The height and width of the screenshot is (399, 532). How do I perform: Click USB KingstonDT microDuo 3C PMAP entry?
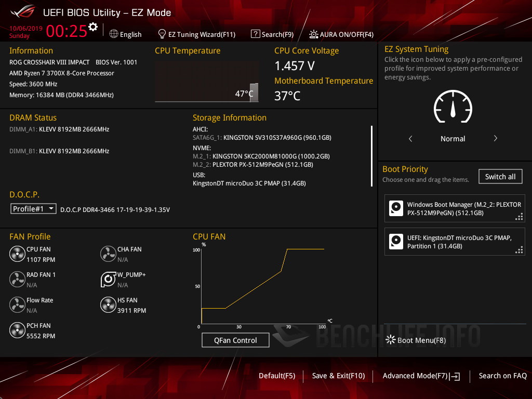click(x=249, y=183)
